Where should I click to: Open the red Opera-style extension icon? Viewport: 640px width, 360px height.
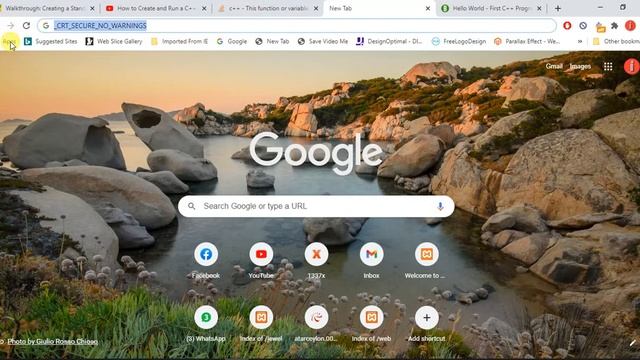click(x=567, y=26)
